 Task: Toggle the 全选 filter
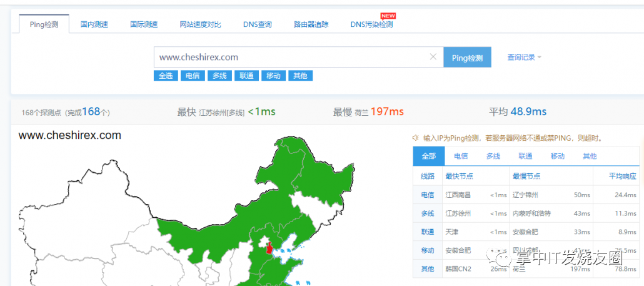[x=166, y=76]
